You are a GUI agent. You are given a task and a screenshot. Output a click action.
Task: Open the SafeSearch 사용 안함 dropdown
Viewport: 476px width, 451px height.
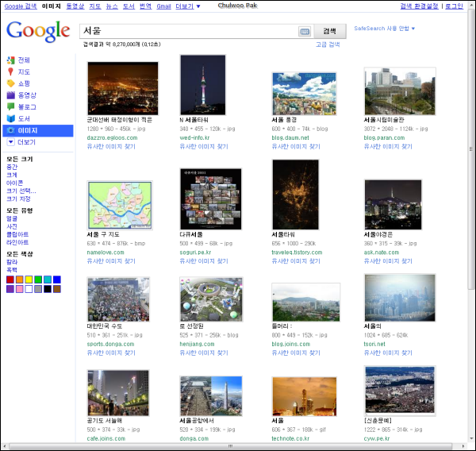[x=384, y=29]
